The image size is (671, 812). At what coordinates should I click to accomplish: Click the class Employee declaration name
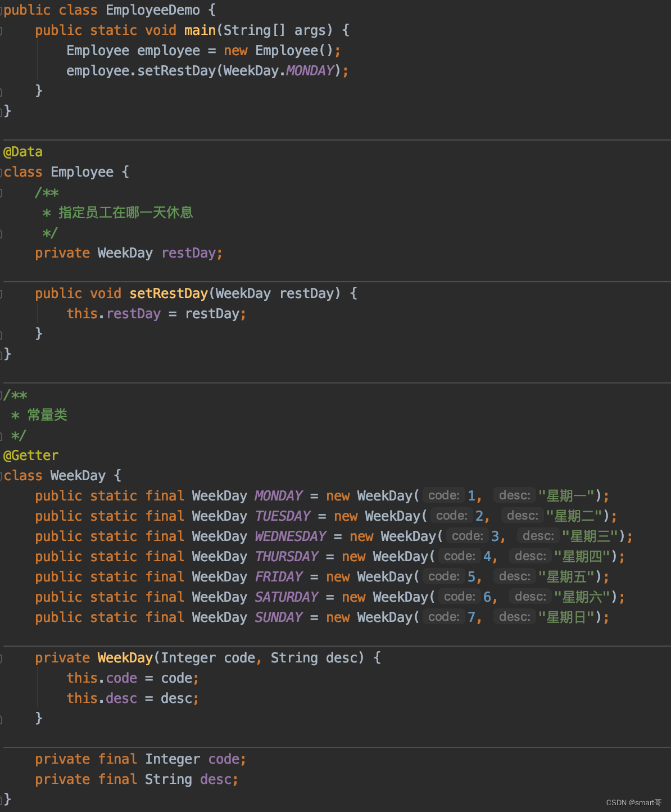pos(82,172)
